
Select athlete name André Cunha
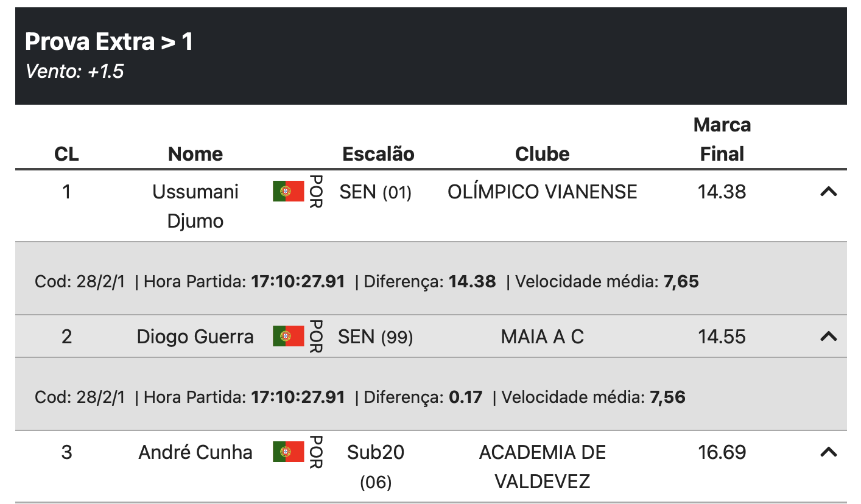tap(195, 452)
